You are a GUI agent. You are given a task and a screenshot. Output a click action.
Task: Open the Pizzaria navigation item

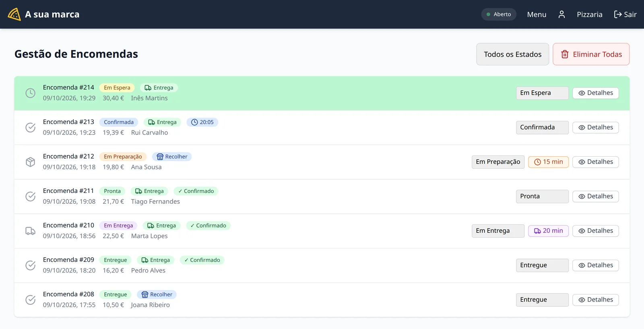[x=589, y=14]
